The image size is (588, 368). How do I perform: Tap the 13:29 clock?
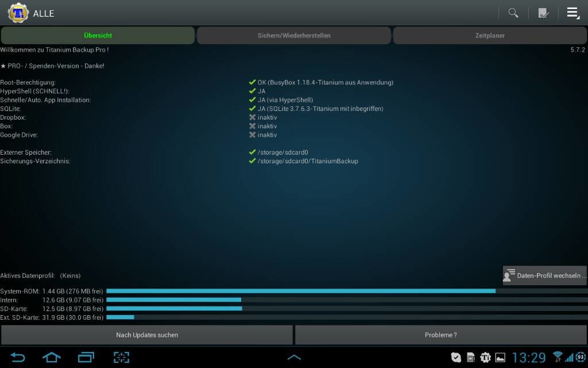point(529,358)
